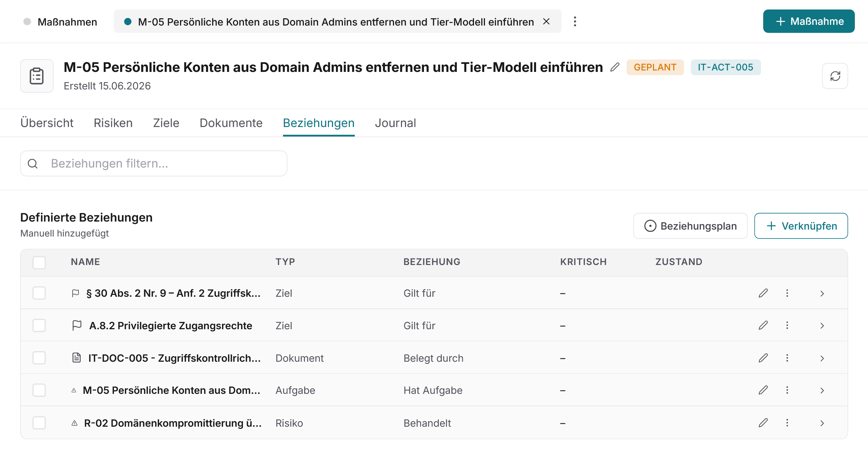This screenshot has width=868, height=461.
Task: Check the § 30 Abs. 2 Nr. 9 row
Action: point(39,293)
